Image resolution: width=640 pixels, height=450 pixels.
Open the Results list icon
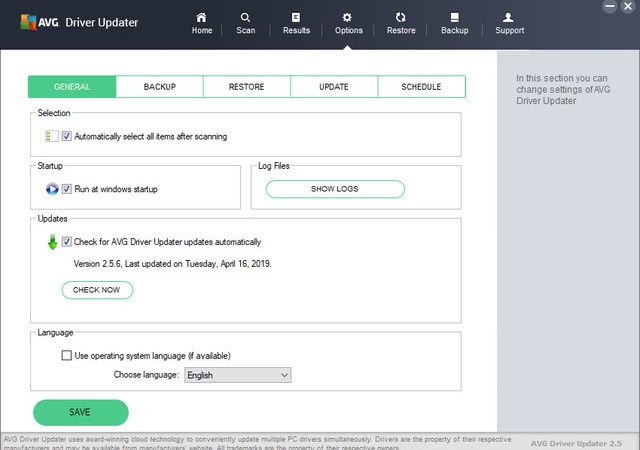point(296,18)
